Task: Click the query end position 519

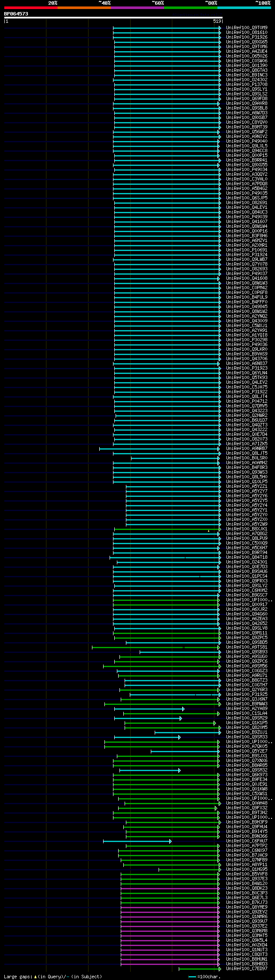Action: (x=217, y=21)
